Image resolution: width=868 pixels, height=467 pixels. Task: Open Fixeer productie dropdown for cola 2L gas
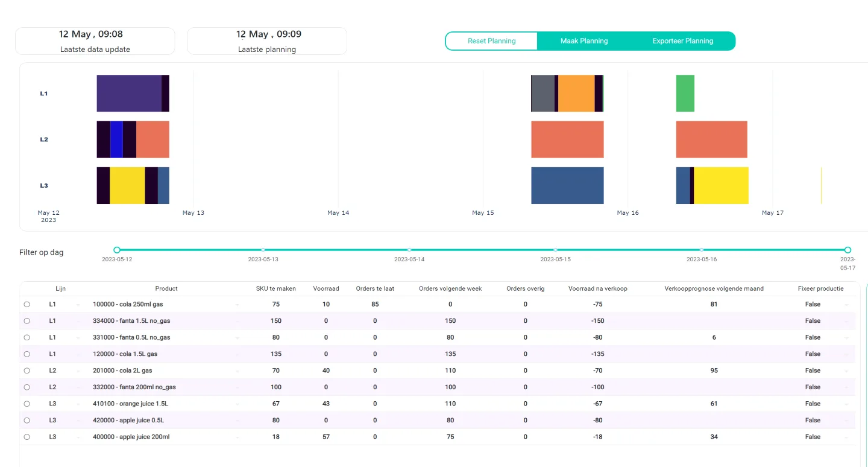pyautogui.click(x=846, y=371)
